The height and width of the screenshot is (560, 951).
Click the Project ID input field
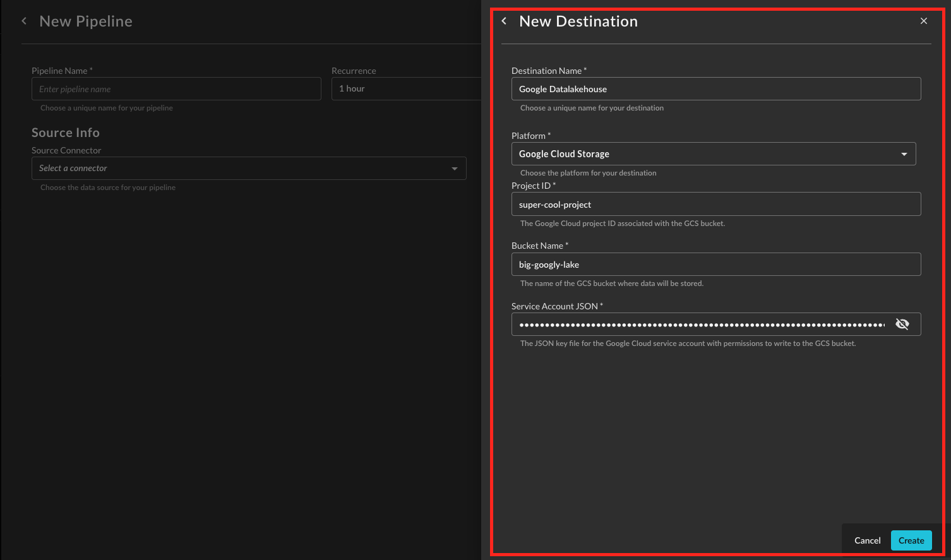716,204
